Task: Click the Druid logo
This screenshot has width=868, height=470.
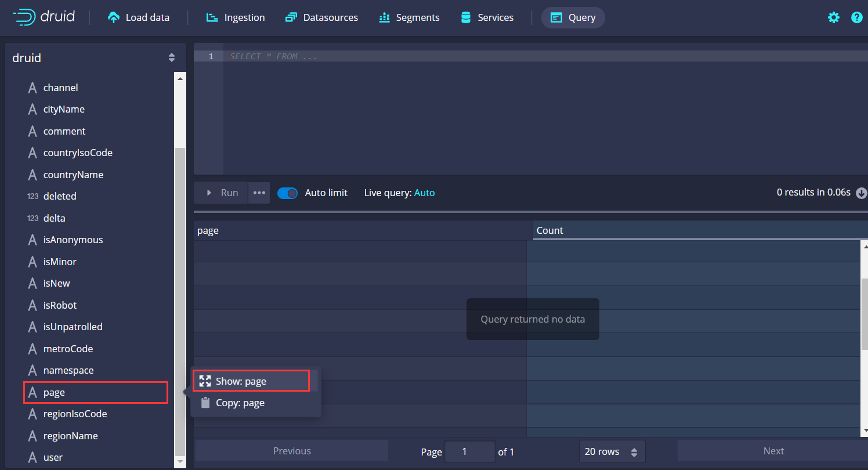Action: click(44, 17)
